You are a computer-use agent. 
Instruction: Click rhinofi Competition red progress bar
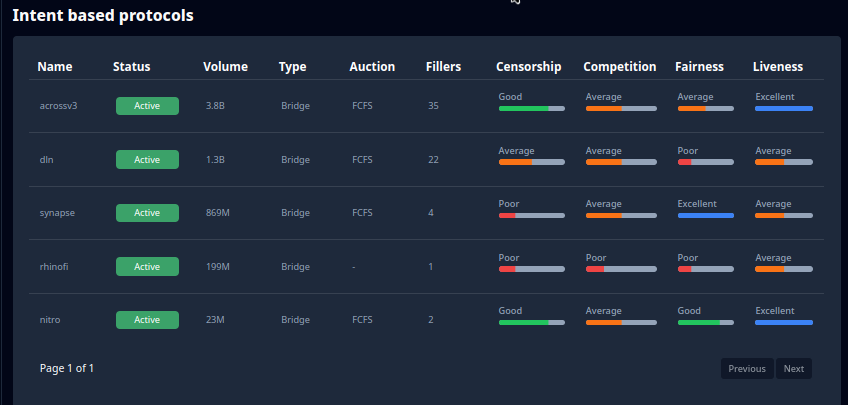click(x=621, y=269)
